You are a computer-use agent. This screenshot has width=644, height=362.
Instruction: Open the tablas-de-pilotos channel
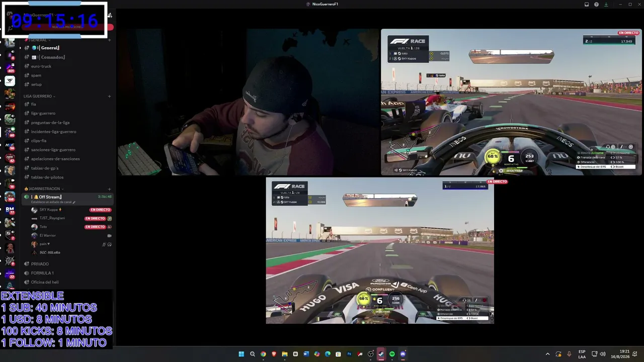tap(68, 177)
